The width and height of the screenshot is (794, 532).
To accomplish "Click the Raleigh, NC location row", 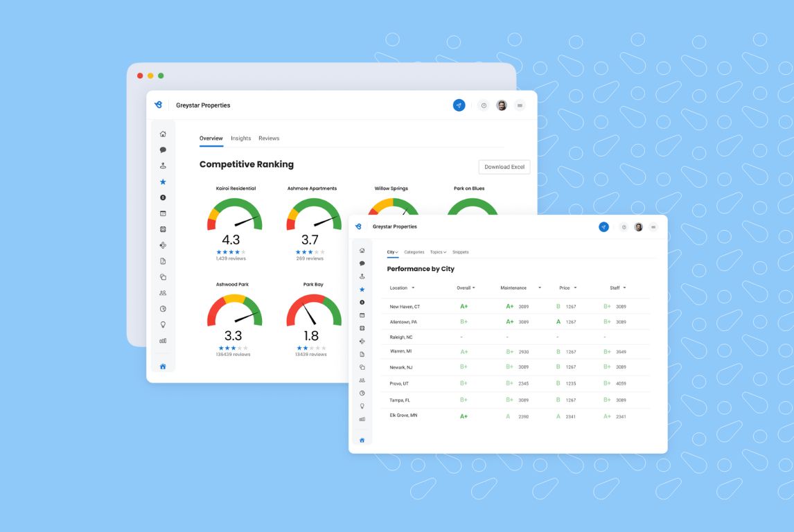I will click(x=516, y=337).
